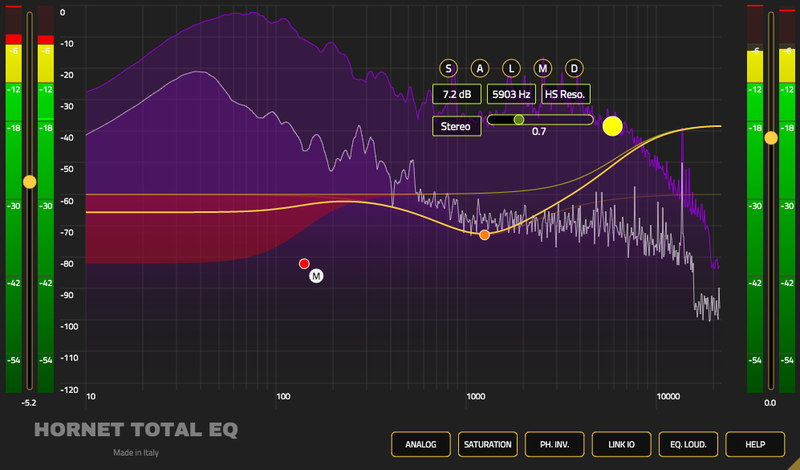The image size is (800, 470).
Task: Click the input gain slider handle
Action: click(30, 182)
